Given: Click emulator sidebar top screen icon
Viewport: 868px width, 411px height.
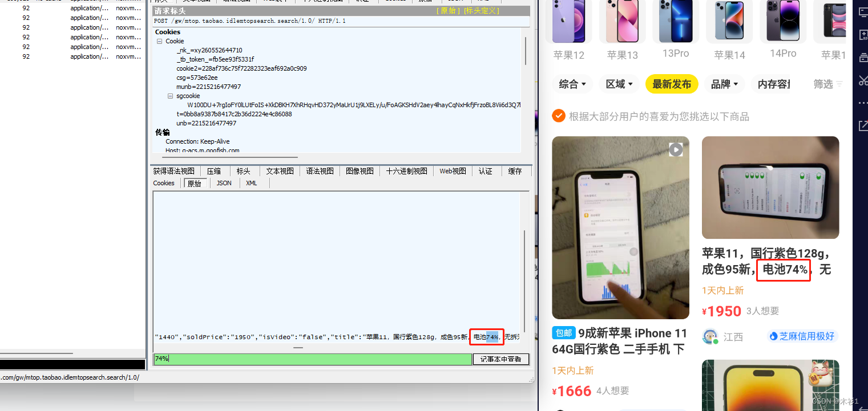Looking at the screenshot, I should click(x=862, y=13).
